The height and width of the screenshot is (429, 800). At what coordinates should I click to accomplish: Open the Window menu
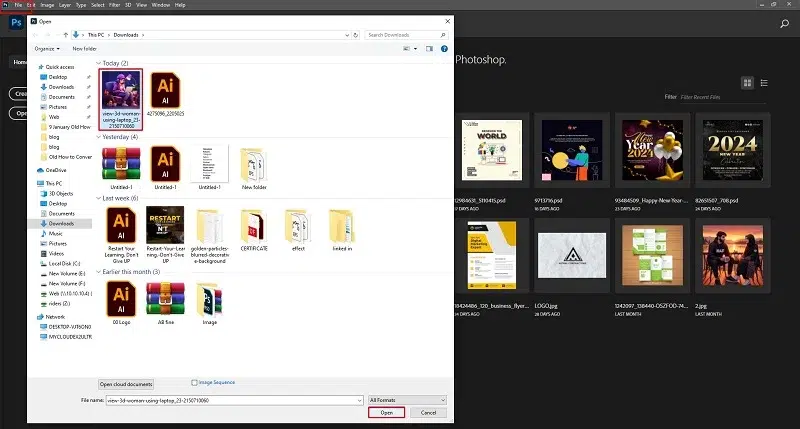pos(161,5)
